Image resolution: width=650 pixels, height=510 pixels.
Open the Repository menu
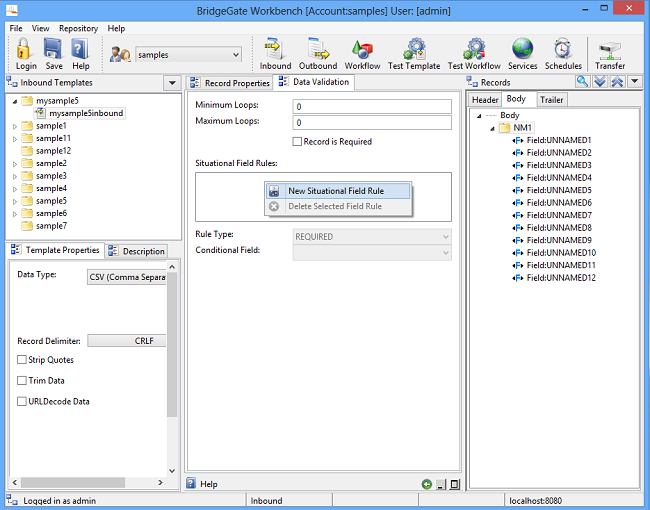tap(78, 28)
